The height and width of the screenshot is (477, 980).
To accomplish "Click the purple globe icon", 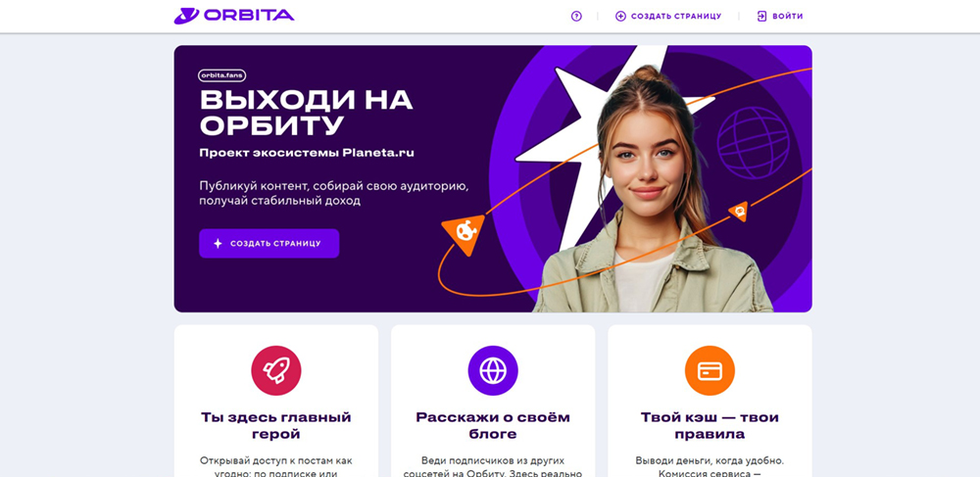I will click(493, 371).
